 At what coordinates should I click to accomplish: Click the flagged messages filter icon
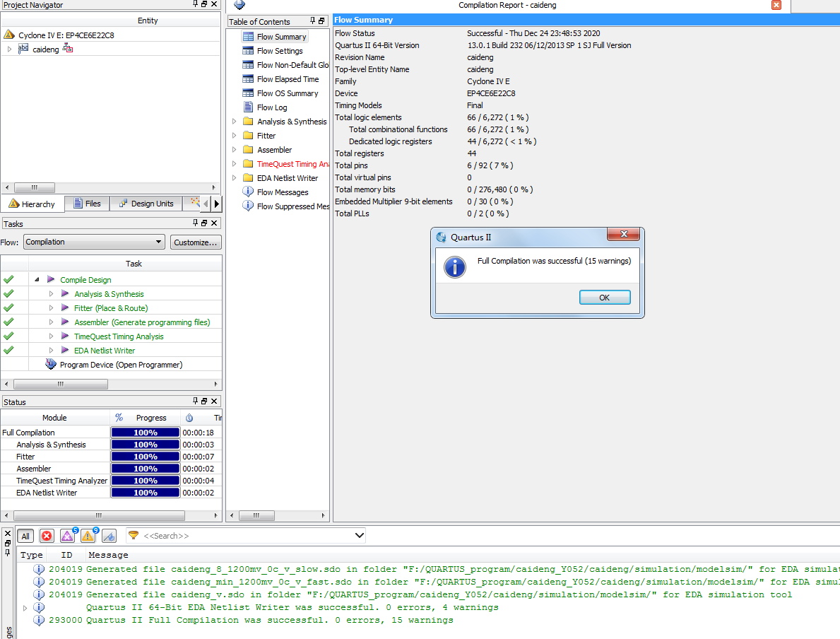click(x=109, y=537)
